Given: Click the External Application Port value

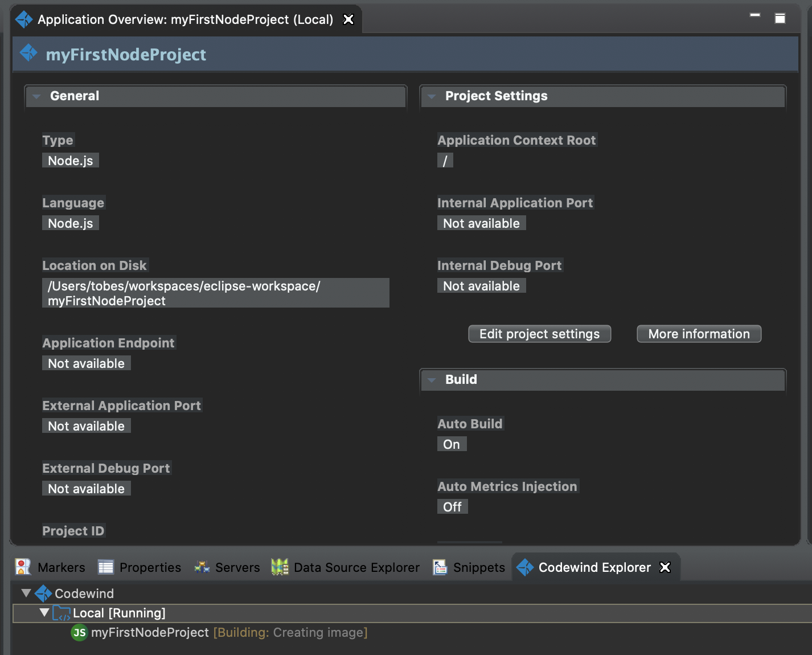Looking at the screenshot, I should click(x=87, y=426).
